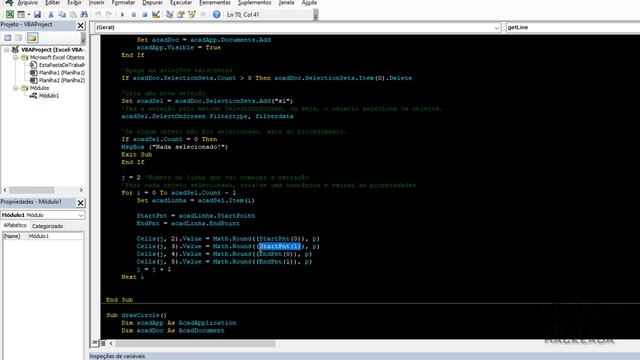Open the Exibir menu
The width and height of the screenshot is (640, 360).
click(x=74, y=2)
